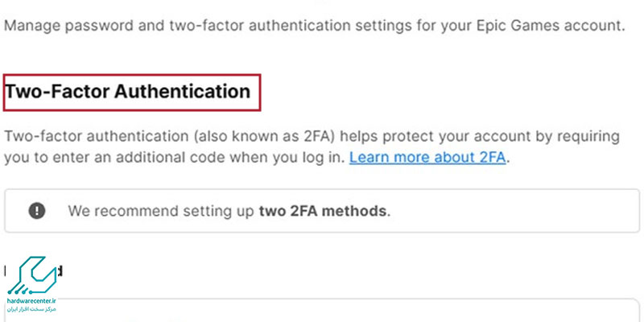This screenshot has height=322, width=644.
Task: Click the exclamation alert icon in the notice
Action: [x=37, y=211]
